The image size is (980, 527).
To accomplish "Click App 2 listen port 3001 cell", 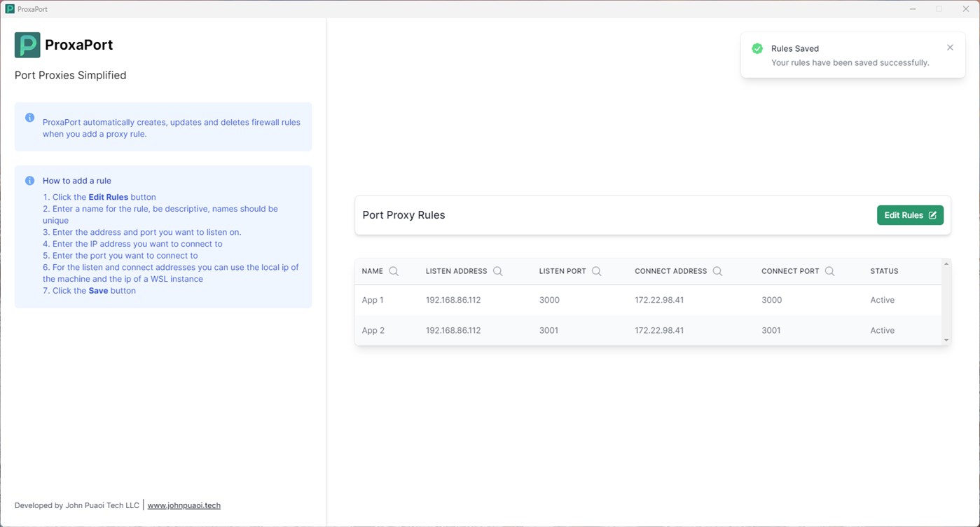I will pos(548,330).
